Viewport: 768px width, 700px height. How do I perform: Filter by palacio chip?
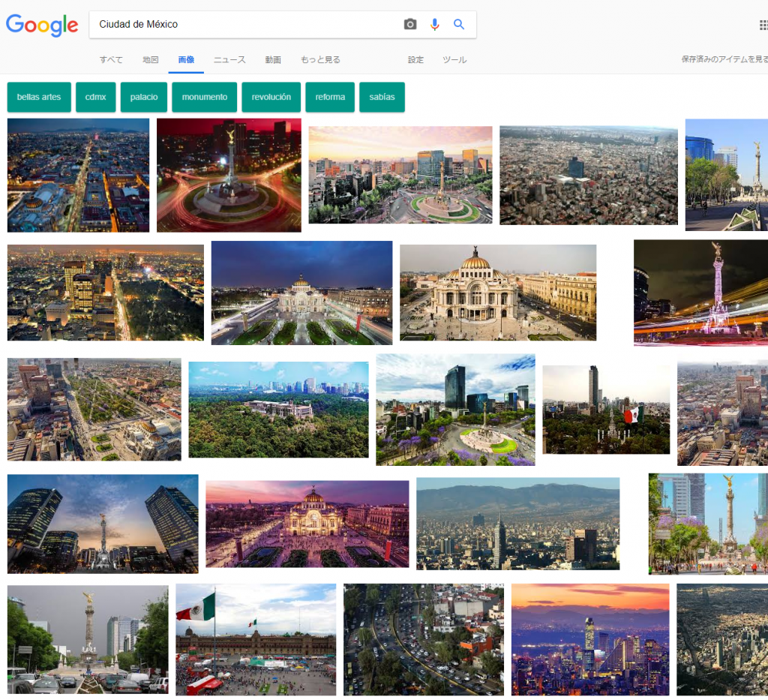(x=144, y=97)
